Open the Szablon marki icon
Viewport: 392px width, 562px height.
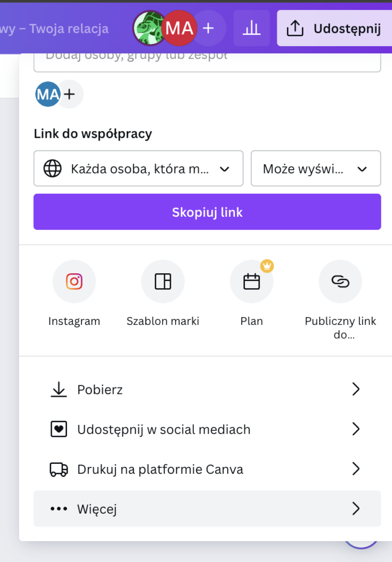163,282
